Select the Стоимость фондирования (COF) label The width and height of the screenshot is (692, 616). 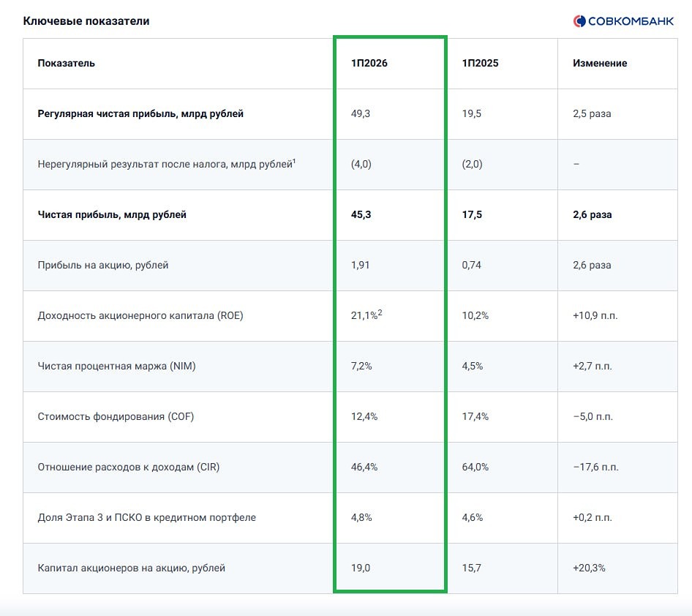tap(116, 416)
